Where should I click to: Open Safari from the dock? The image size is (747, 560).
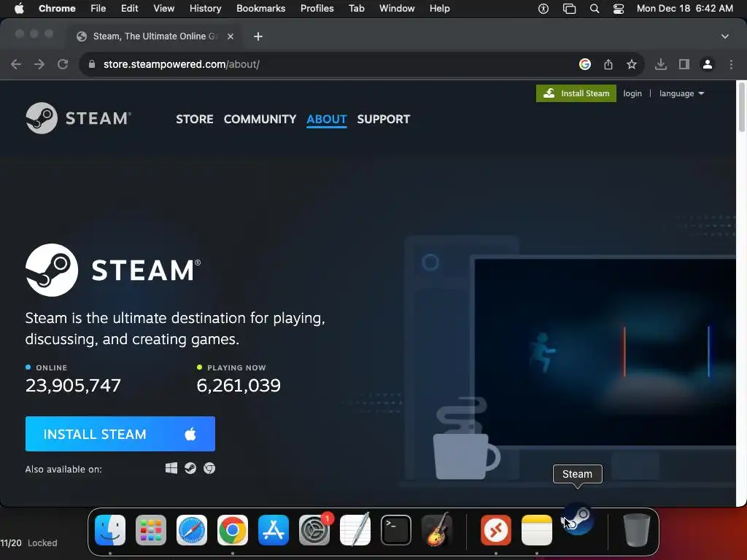(x=192, y=530)
